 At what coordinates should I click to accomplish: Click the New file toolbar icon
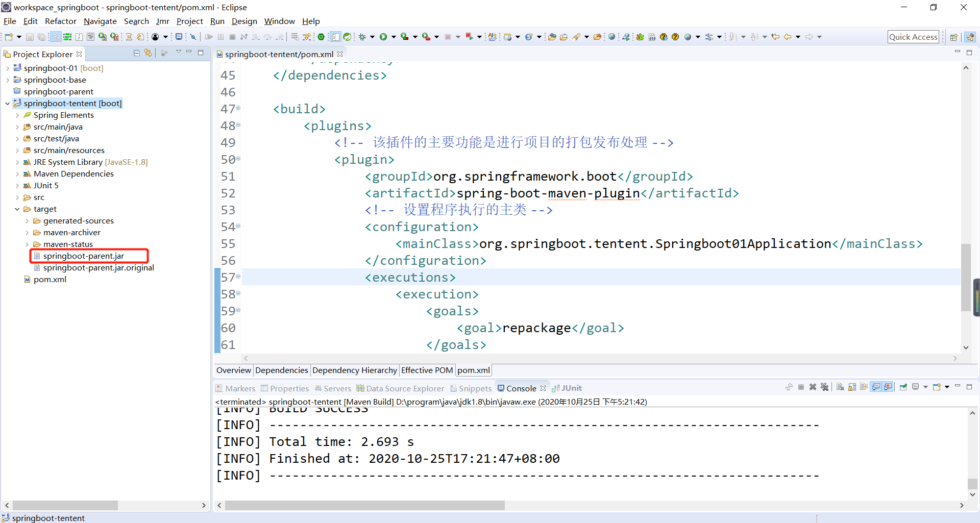(9, 37)
